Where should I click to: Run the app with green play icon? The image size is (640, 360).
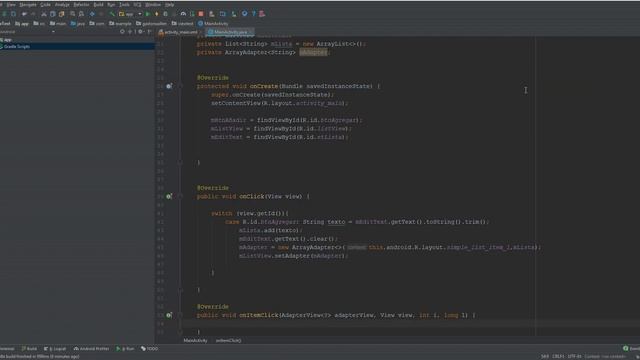pos(148,13)
